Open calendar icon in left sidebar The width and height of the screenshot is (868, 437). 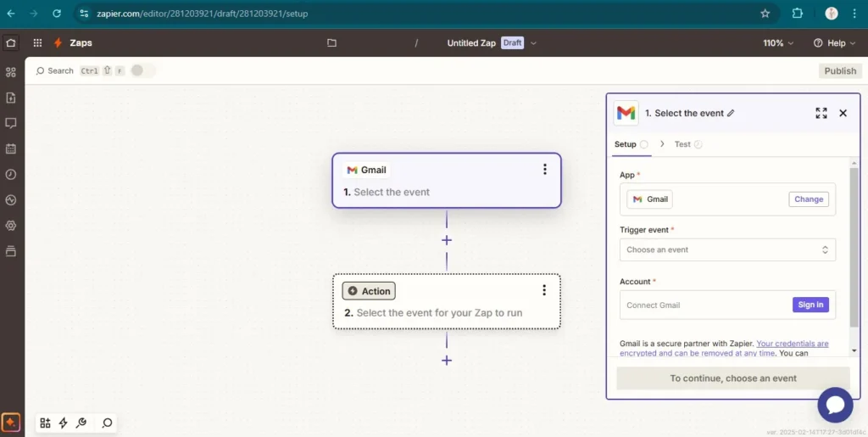coord(10,148)
